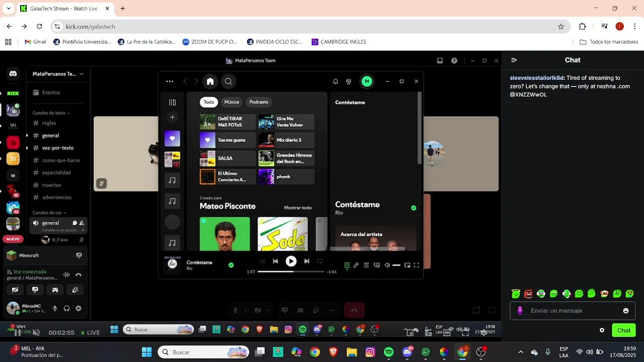The width and height of the screenshot is (644, 362).
Task: Mute Spotify volume speaker icon
Action: (387, 265)
